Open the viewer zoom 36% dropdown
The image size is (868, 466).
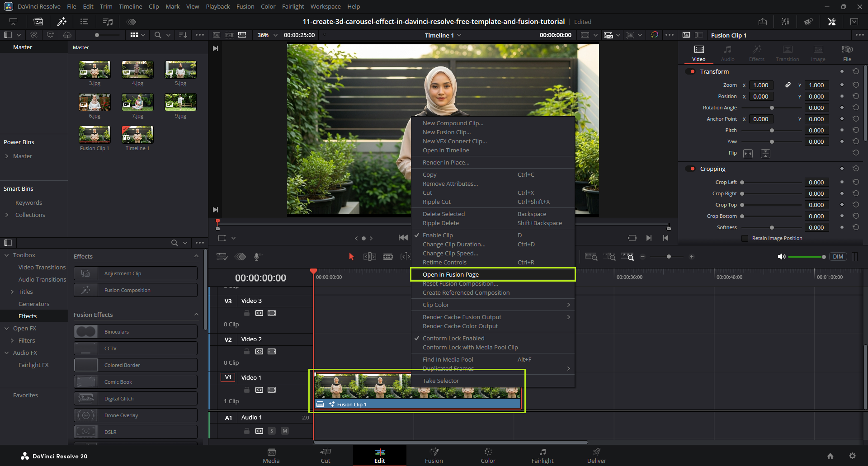tap(268, 35)
